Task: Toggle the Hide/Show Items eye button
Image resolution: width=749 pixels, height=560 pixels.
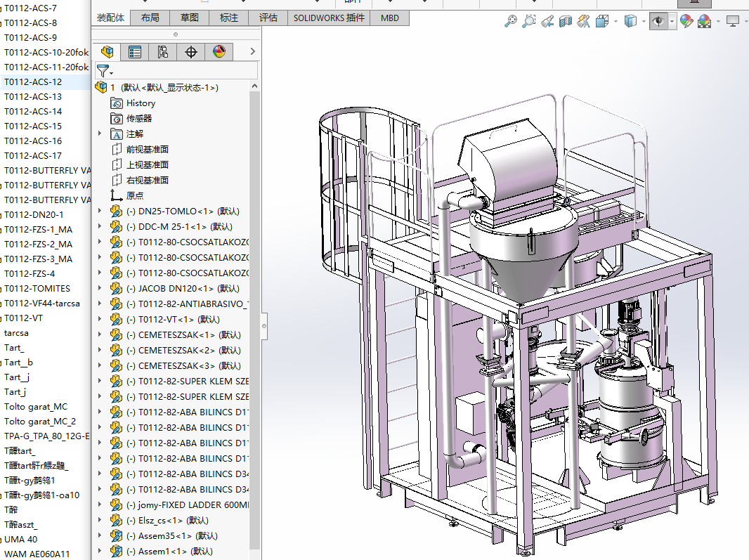Action: click(658, 22)
